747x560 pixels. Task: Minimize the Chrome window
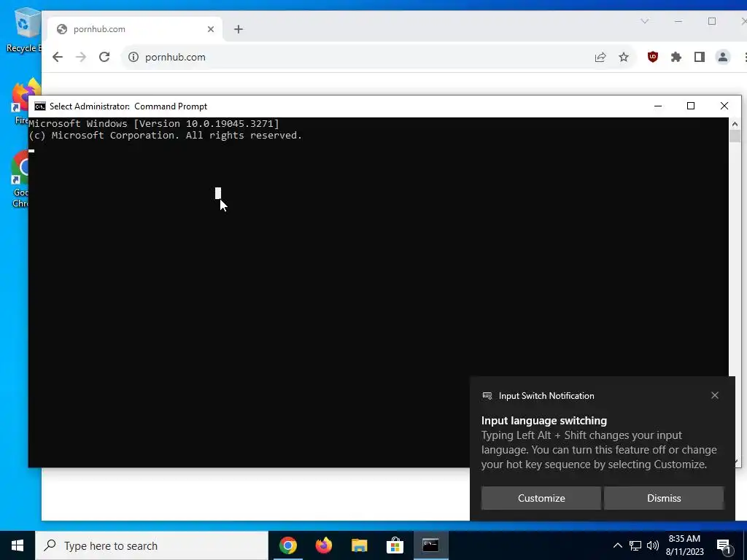coord(678,21)
